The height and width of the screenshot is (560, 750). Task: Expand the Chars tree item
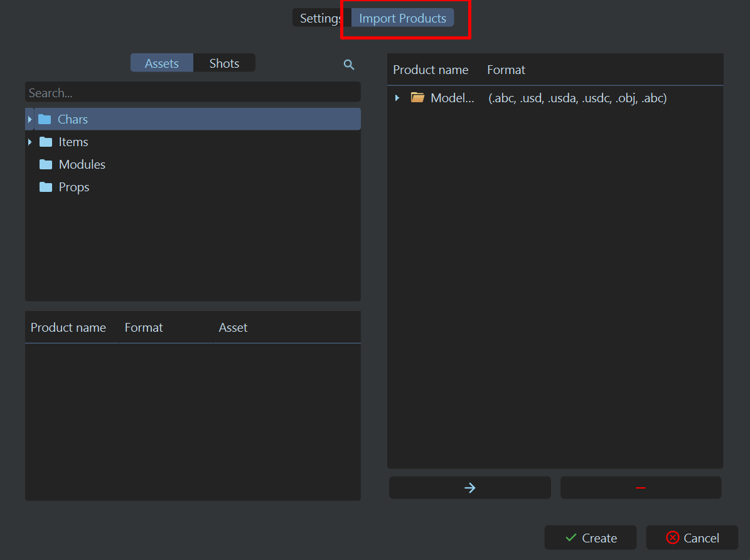(29, 119)
